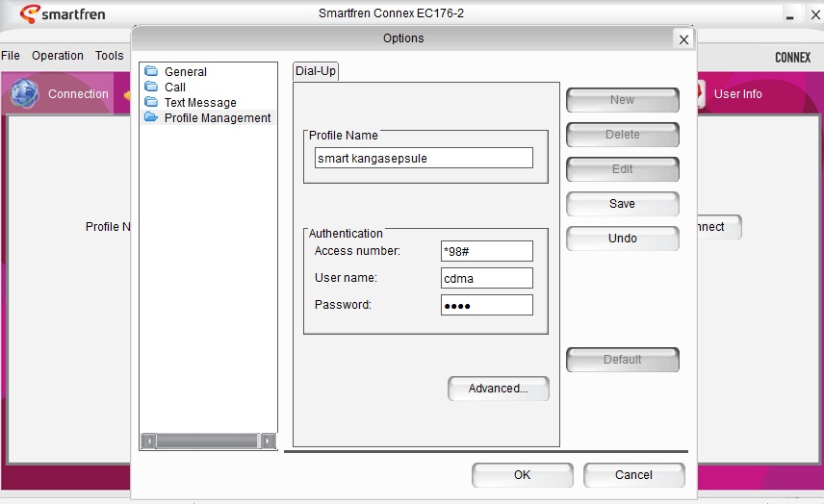824x504 pixels.
Task: Open the Operation menu
Action: pyautogui.click(x=58, y=55)
